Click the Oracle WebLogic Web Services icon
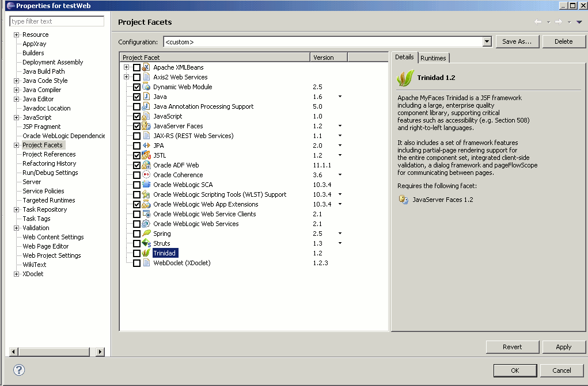 [x=146, y=224]
